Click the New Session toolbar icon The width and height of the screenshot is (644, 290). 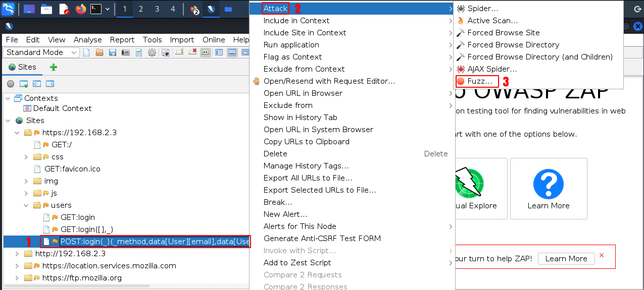(86, 52)
